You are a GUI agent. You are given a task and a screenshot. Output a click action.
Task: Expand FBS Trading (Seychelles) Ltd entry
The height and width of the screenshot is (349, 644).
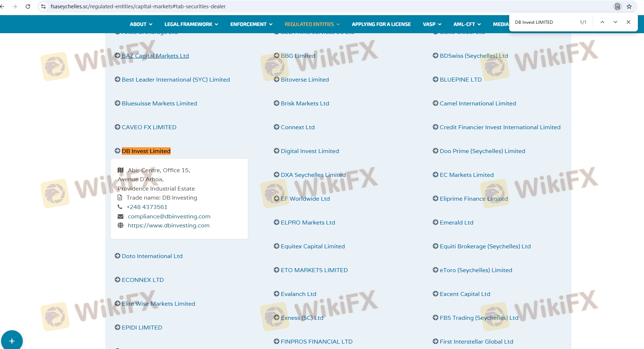[479, 318]
